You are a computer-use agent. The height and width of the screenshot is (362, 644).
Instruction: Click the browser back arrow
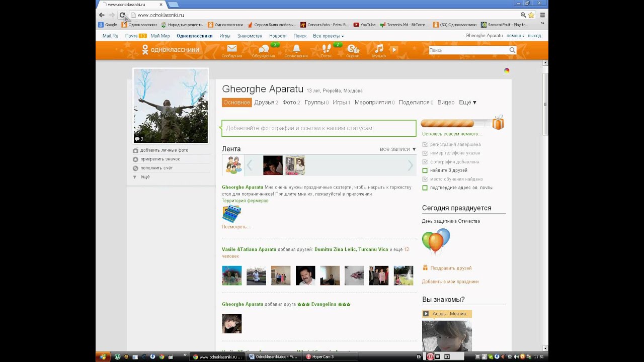click(102, 15)
